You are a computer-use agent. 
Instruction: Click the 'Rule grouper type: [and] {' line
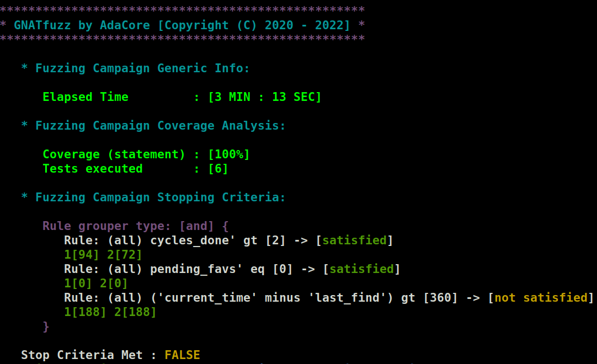(x=136, y=226)
